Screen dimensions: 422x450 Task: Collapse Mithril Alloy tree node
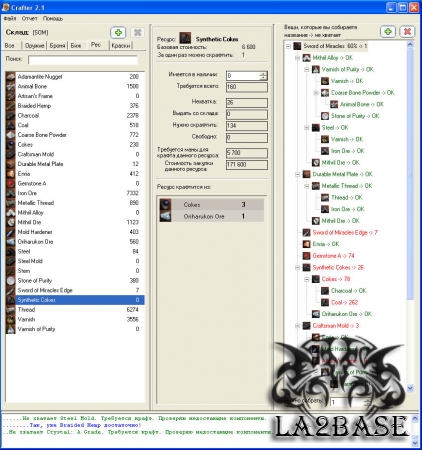point(298,58)
